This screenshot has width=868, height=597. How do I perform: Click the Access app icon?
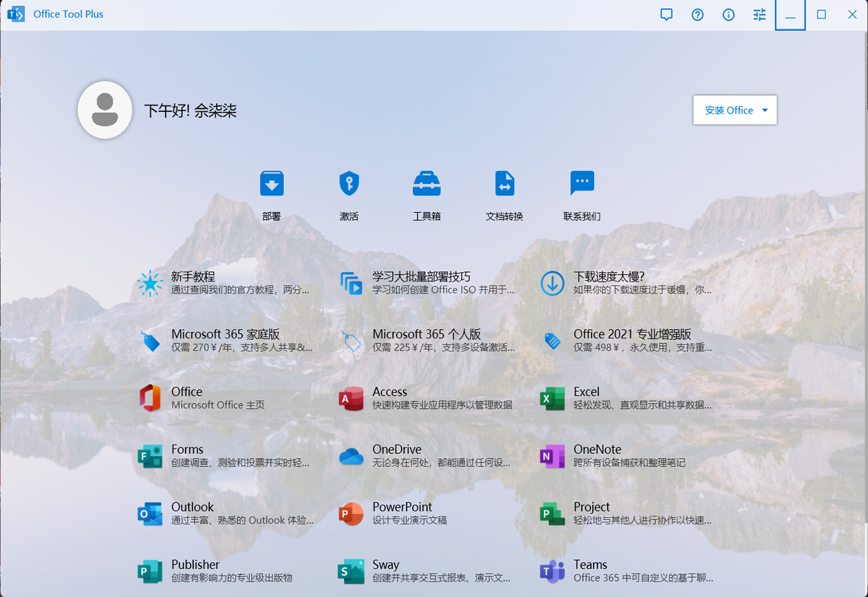(x=351, y=398)
